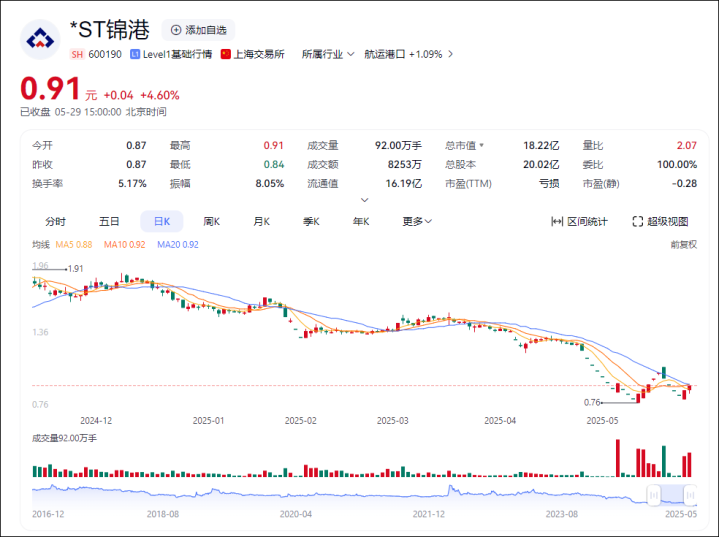The image size is (719, 537).
Task: Click the 总股本 value 20.02亿
Action: [541, 164]
